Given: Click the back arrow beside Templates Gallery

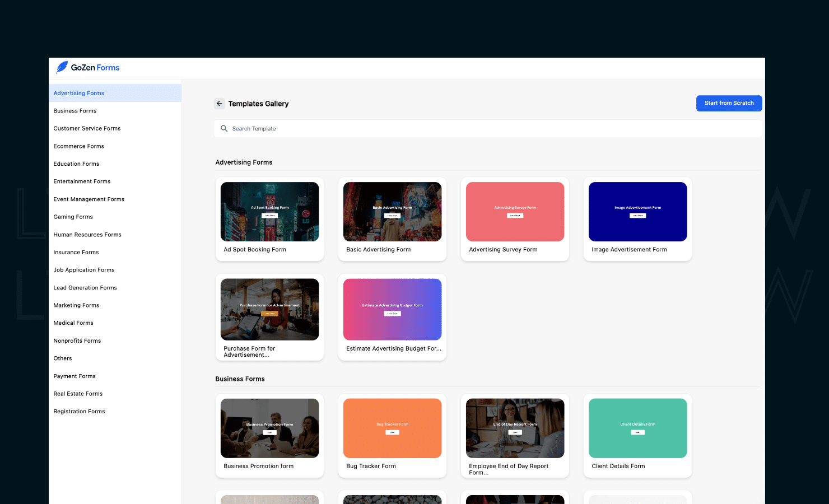Looking at the screenshot, I should (220, 104).
